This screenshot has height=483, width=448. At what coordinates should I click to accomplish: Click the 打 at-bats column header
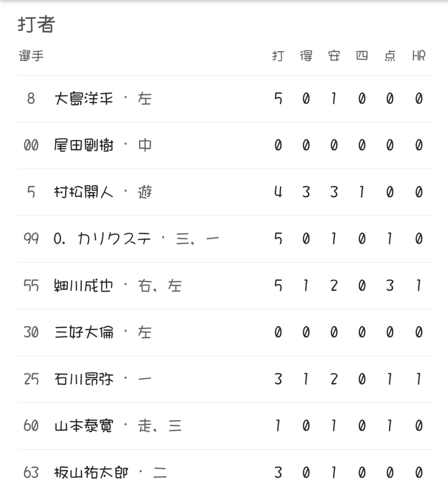tap(278, 56)
